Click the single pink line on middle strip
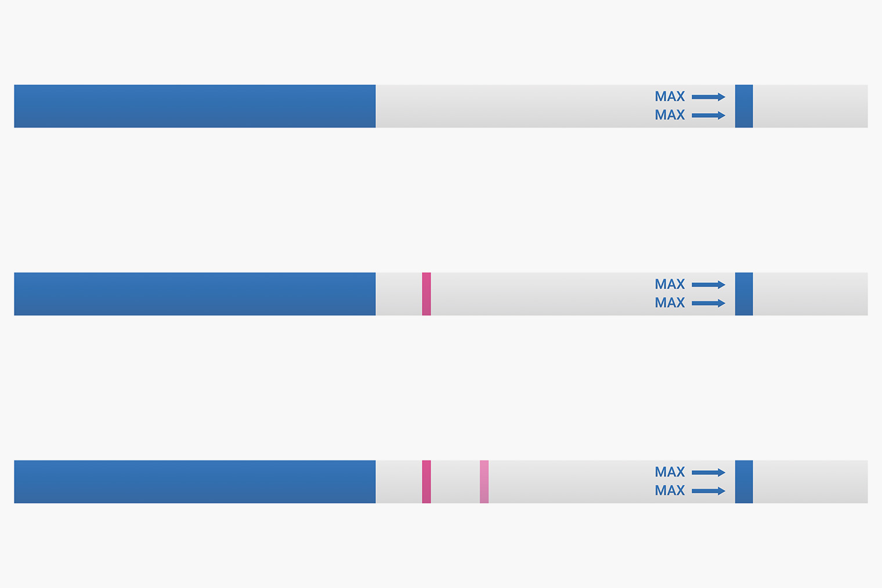 click(x=426, y=294)
